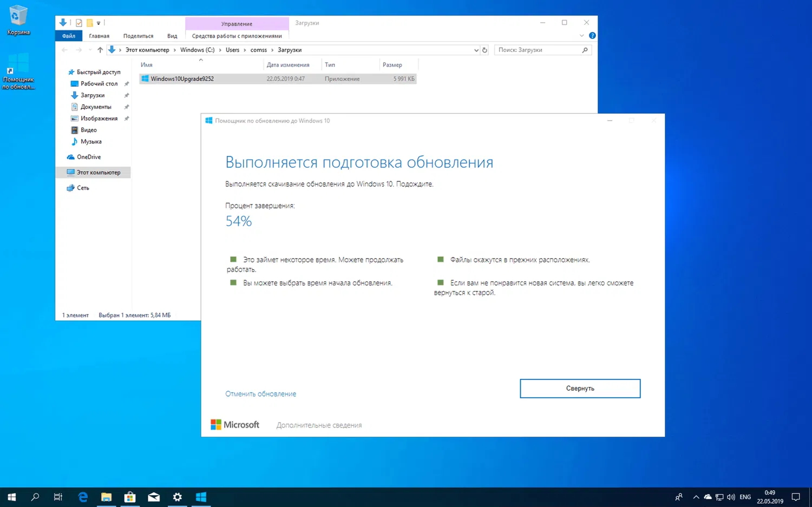Launch Microsoft Edge from taskbar
This screenshot has height=507, width=812.
83,497
